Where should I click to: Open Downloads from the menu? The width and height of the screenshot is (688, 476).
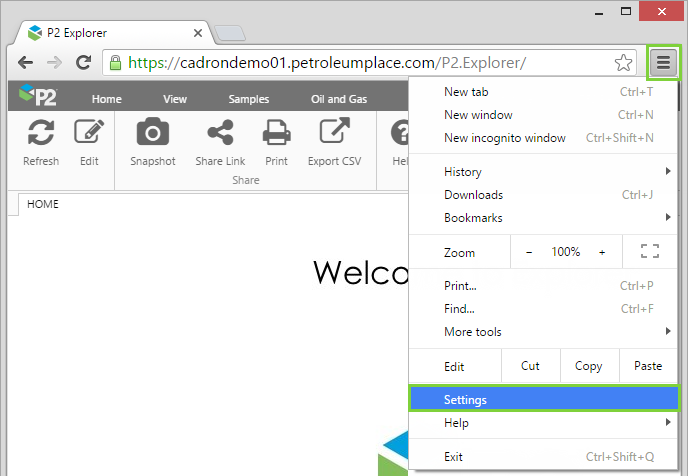543,195
